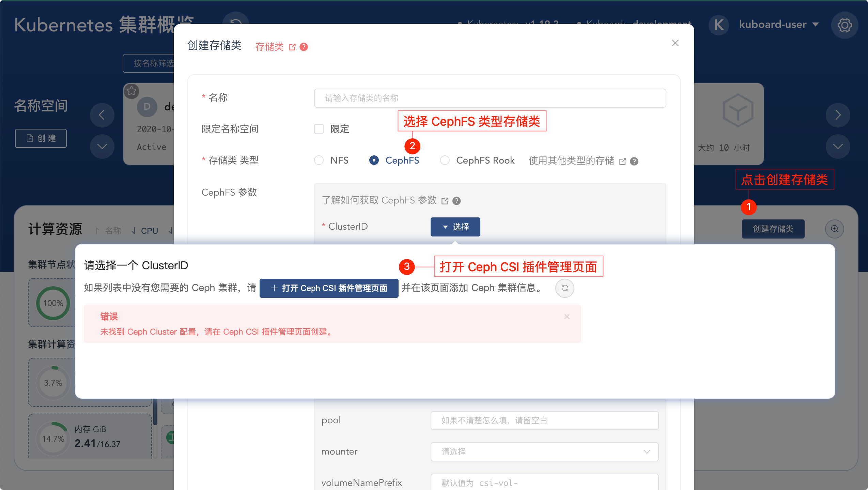This screenshot has height=490, width=868.
Task: Click 打开 Ceph CSI 插件管理页面 button
Action: click(329, 288)
